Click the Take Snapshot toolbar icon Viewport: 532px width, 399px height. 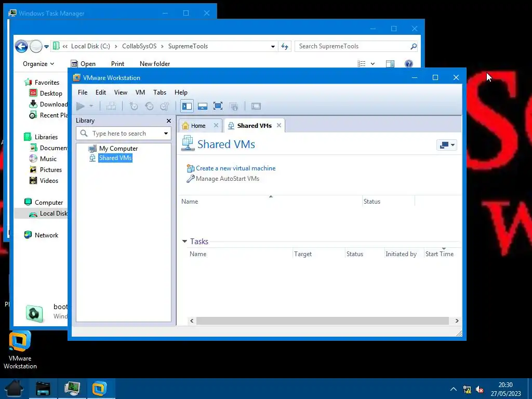pos(134,106)
